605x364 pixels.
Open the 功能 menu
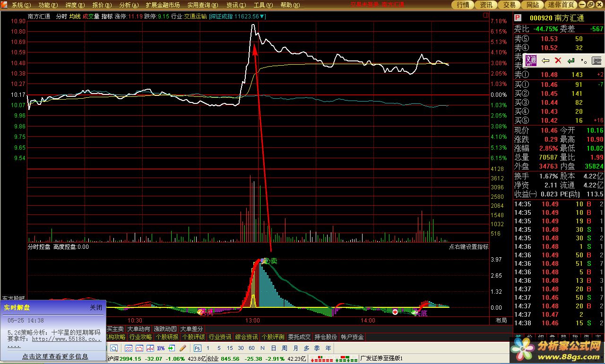pyautogui.click(x=48, y=5)
